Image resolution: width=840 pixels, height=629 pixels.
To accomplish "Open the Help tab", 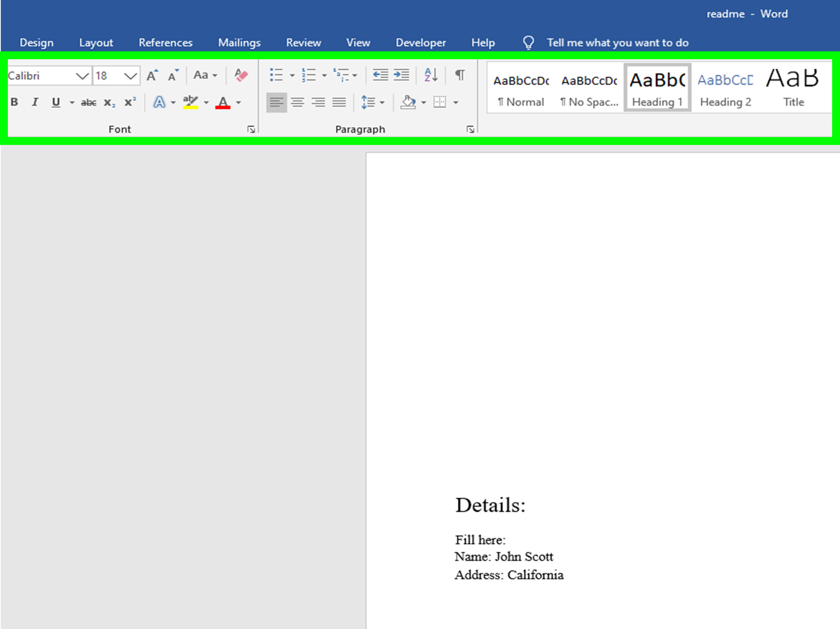I will (x=483, y=42).
